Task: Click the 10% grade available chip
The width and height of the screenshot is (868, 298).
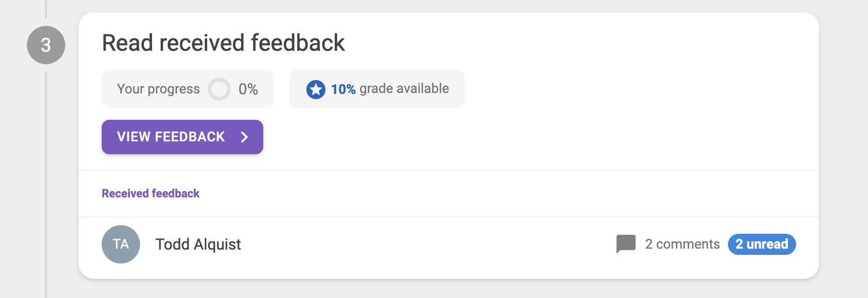Action: pos(377,89)
